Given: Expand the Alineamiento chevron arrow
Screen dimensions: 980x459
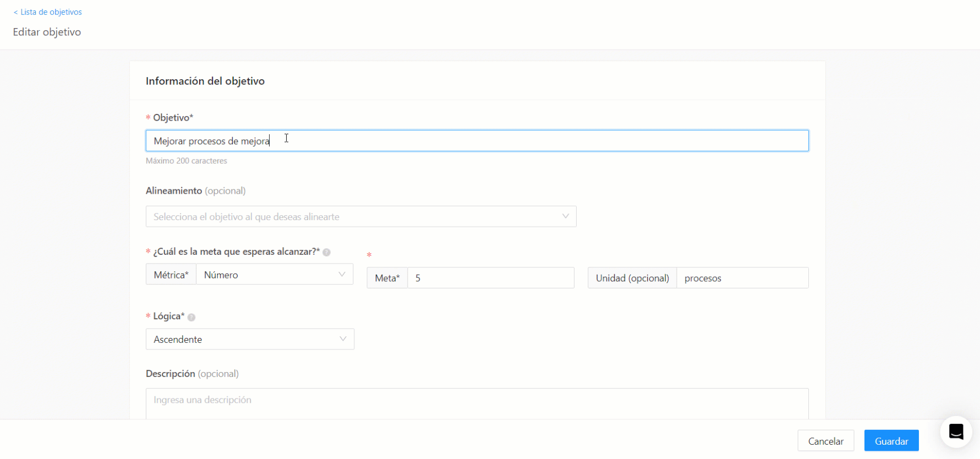Looking at the screenshot, I should point(565,216).
